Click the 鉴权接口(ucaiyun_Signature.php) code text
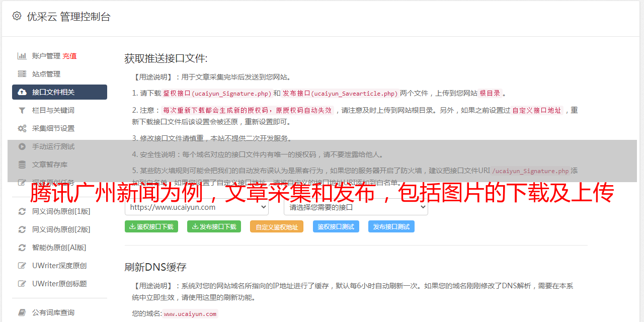 tap(217, 93)
